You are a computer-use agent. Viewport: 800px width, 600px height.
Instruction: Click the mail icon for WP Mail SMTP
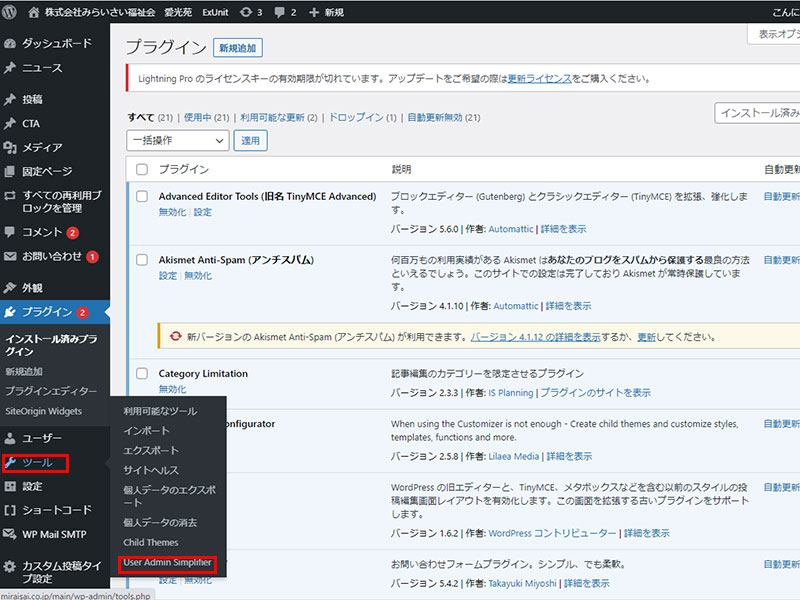pyautogui.click(x=10, y=534)
